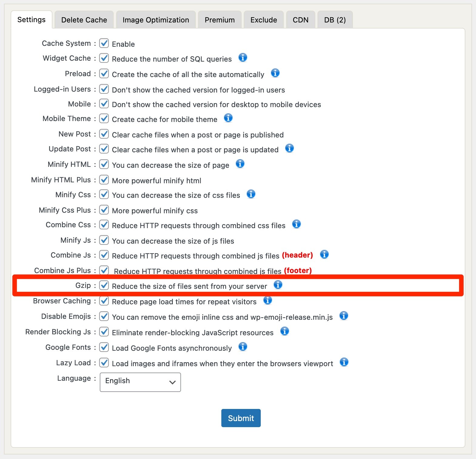Toggle the Combine Css checkbox

[104, 224]
